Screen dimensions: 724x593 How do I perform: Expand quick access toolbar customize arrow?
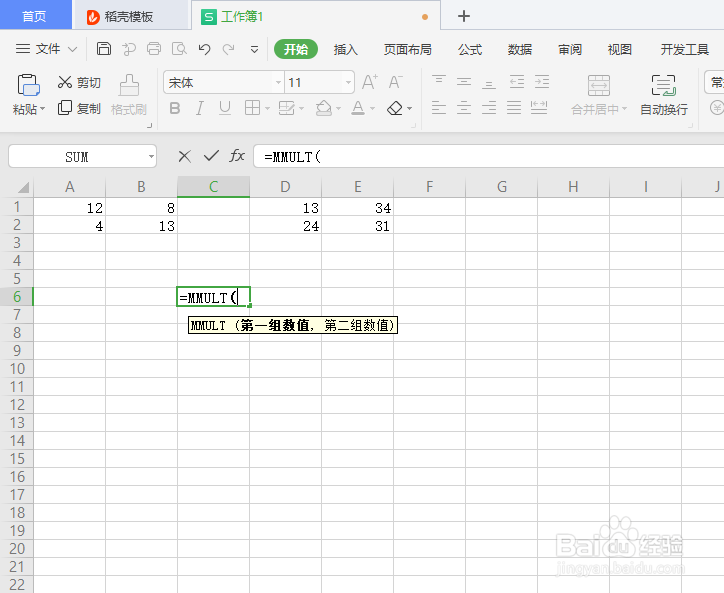tap(254, 49)
